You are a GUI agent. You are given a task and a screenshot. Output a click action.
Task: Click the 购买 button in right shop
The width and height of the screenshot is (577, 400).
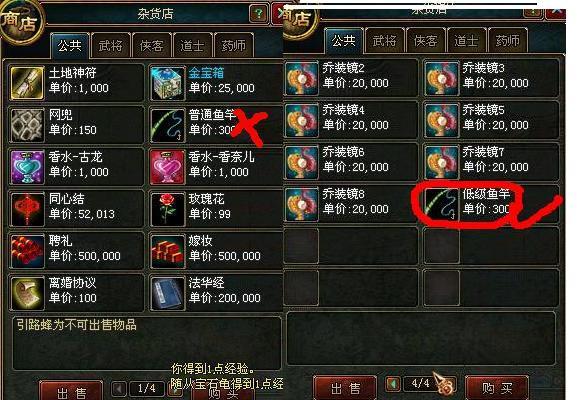tap(497, 388)
